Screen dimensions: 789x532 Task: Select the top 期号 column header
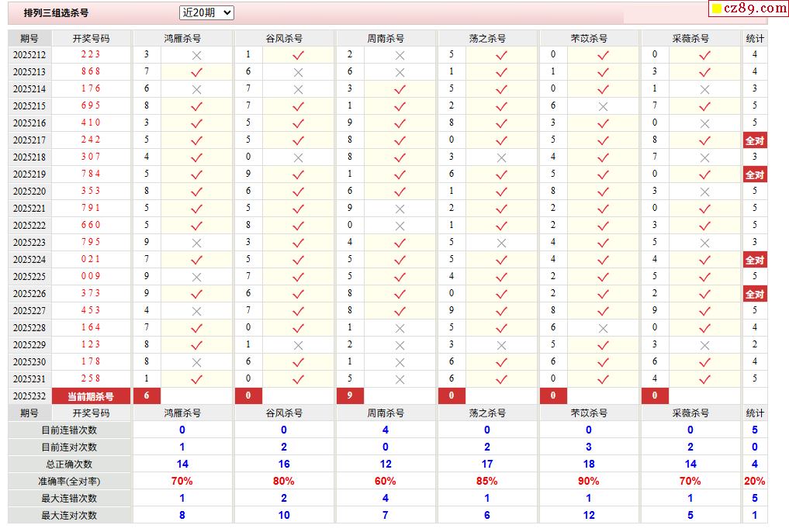pos(29,38)
